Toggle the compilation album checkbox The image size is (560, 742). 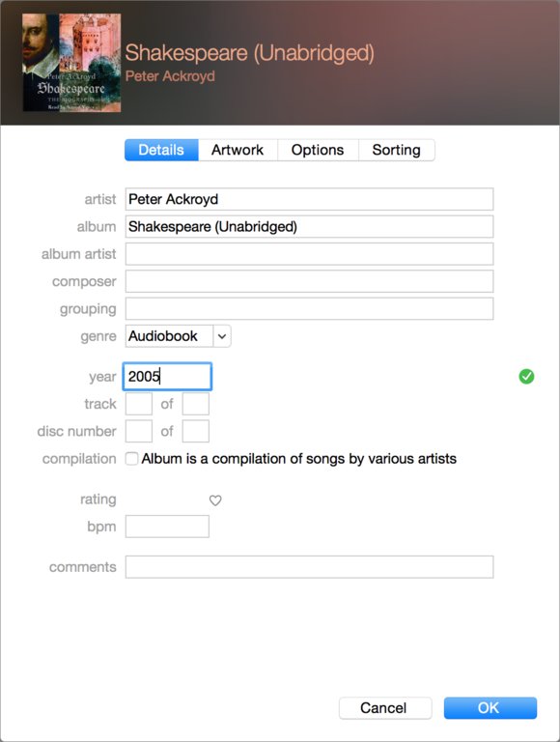(131, 459)
